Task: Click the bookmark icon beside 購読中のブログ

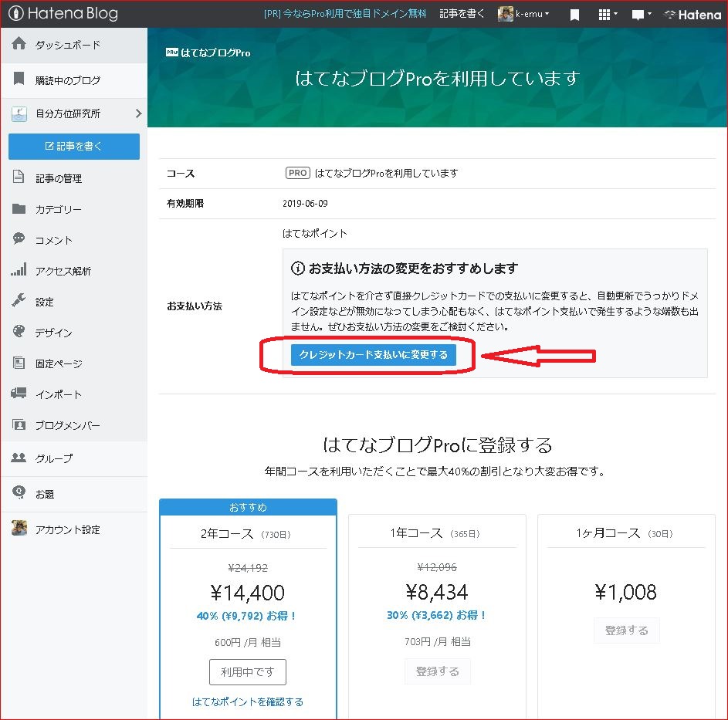Action: pos(19,79)
